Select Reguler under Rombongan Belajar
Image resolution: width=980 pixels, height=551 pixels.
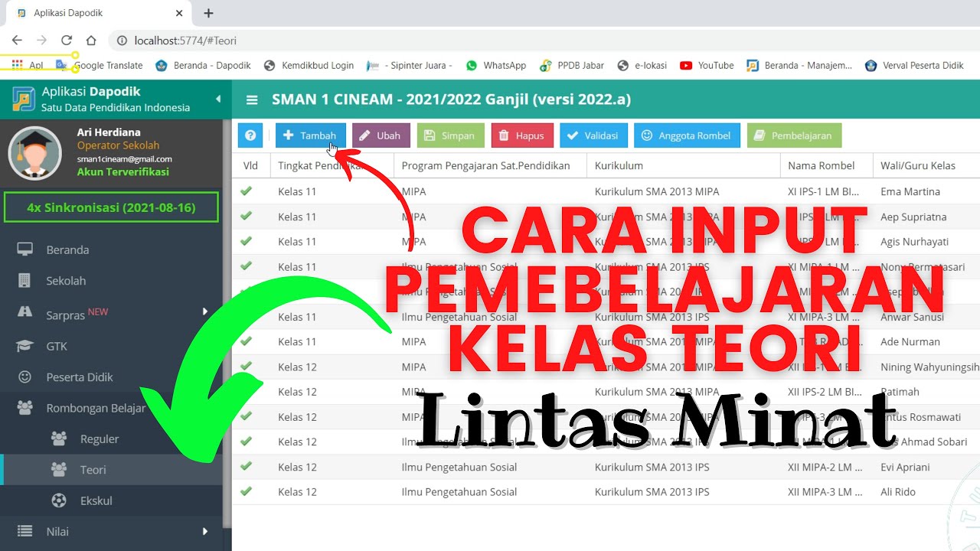click(x=100, y=439)
